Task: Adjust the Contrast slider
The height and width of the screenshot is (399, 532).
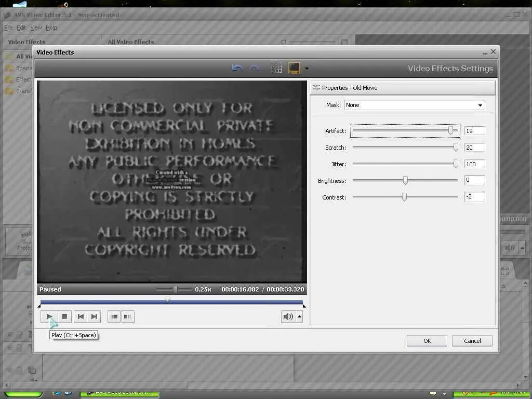Action: 405,197
